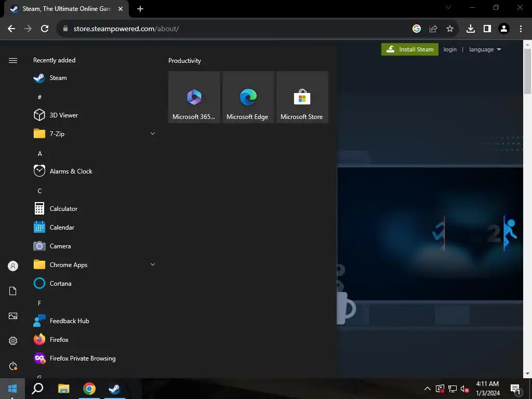Open Microsoft Store tile
The height and width of the screenshot is (399, 532).
302,97
